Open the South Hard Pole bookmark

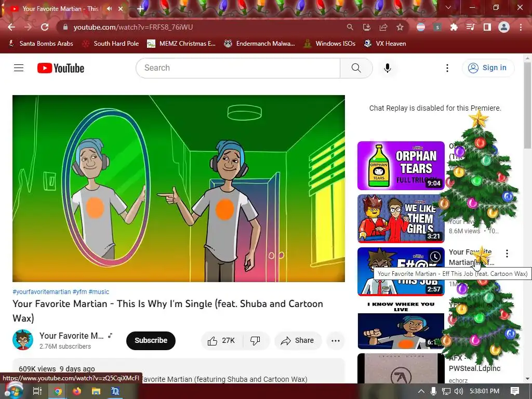click(111, 44)
